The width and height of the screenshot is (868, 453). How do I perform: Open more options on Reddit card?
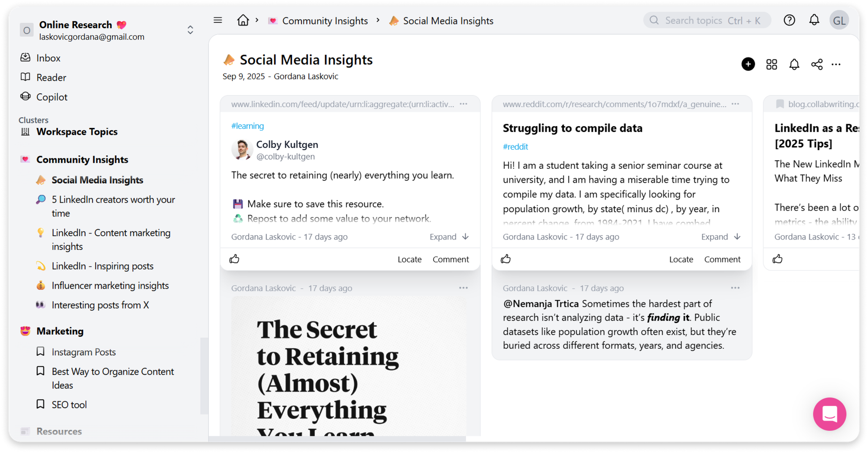click(735, 104)
